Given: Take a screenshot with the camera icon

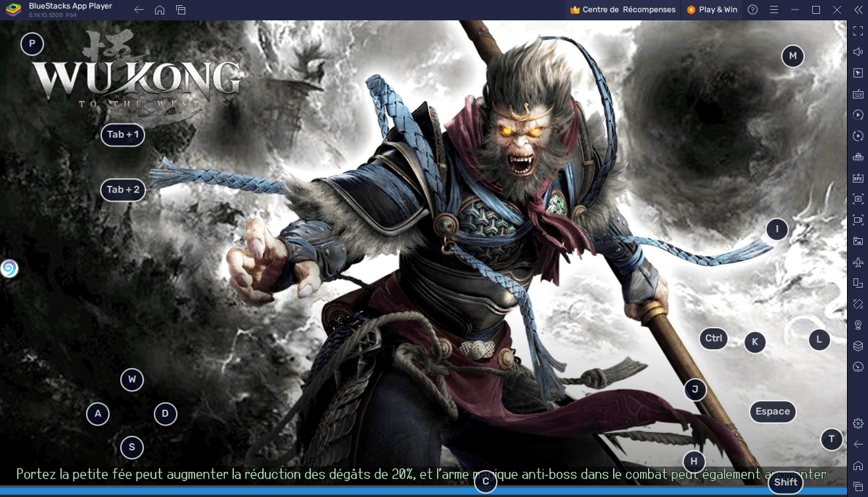Looking at the screenshot, I should click(x=857, y=199).
